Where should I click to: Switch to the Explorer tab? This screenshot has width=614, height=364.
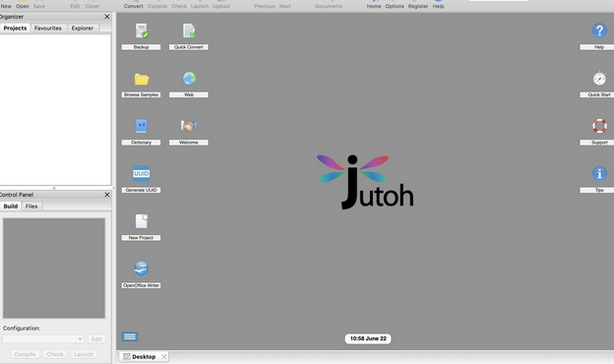click(83, 29)
